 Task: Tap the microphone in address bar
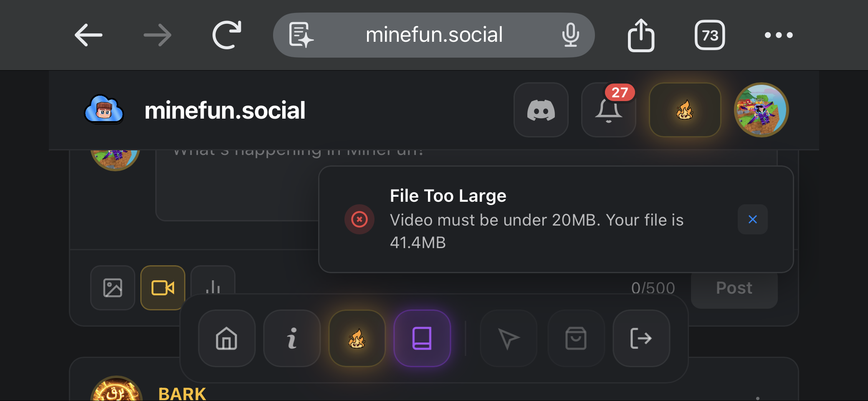click(570, 35)
